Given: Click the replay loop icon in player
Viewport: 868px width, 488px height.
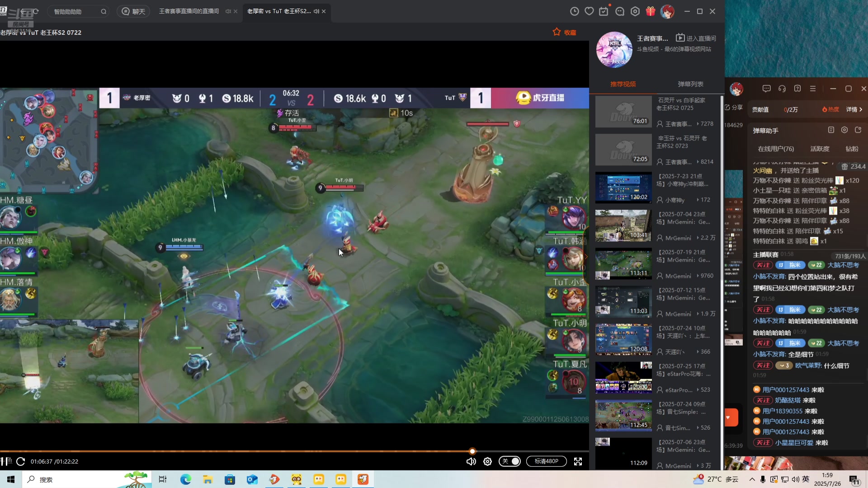Looking at the screenshot, I should click(20, 461).
